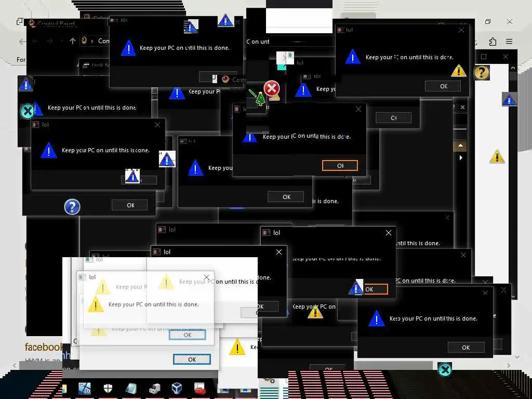Click the gold question mark icon
This screenshot has width=532, height=399.
click(x=481, y=72)
